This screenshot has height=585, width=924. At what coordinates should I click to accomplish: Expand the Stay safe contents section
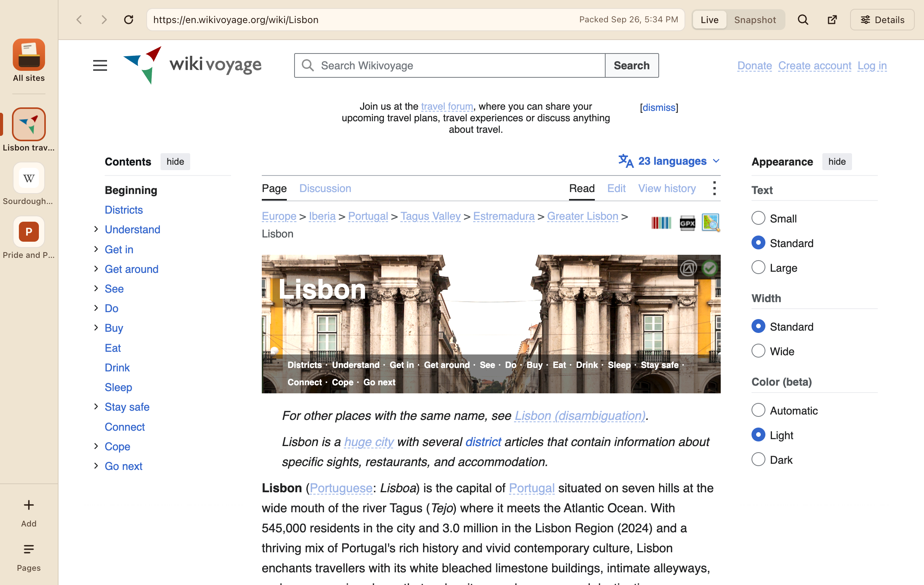tap(96, 407)
